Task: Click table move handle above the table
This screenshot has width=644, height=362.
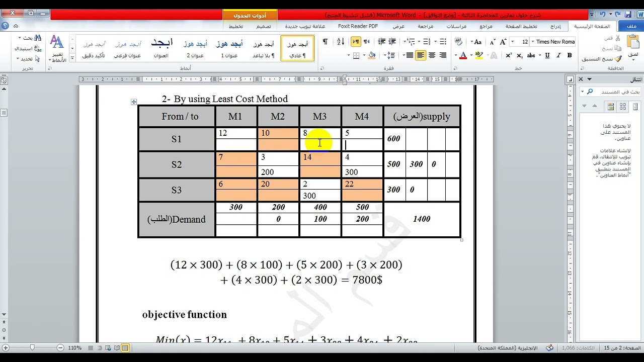Action: 134,102
